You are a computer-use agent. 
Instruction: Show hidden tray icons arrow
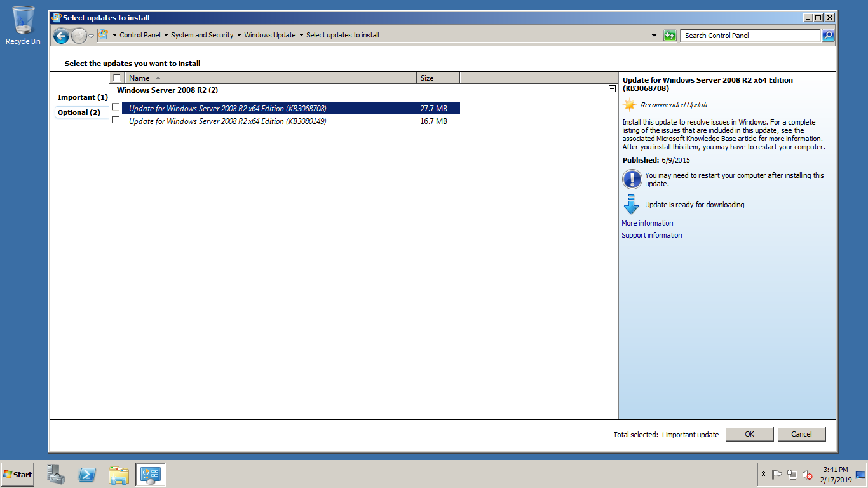pos(763,475)
